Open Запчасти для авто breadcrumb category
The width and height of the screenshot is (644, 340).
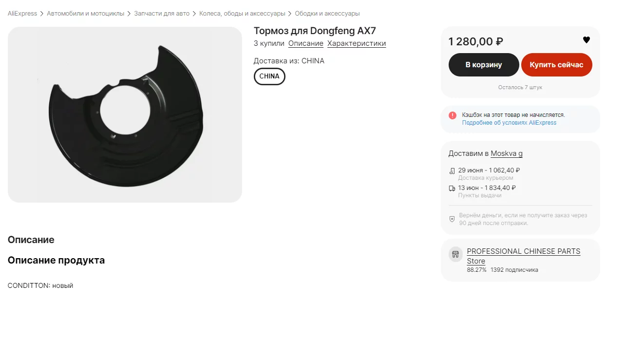(162, 14)
